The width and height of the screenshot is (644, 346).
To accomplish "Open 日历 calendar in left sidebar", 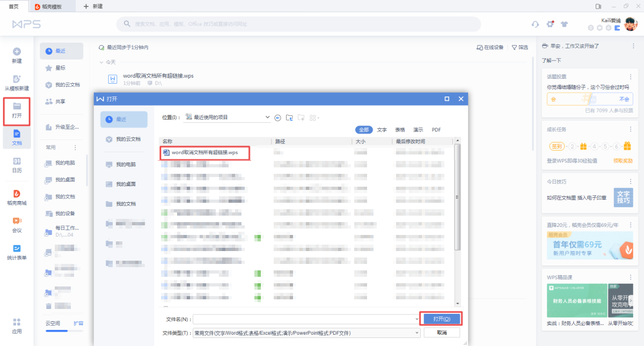I will tap(17, 165).
